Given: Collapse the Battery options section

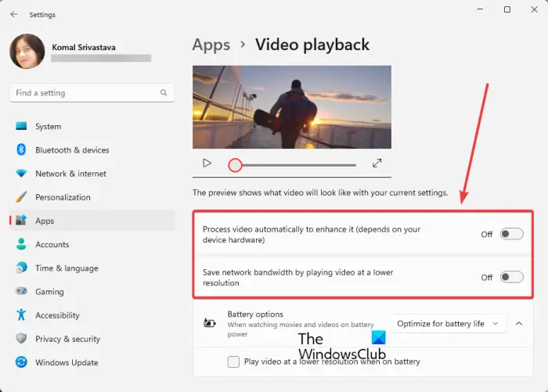Looking at the screenshot, I should pos(519,323).
